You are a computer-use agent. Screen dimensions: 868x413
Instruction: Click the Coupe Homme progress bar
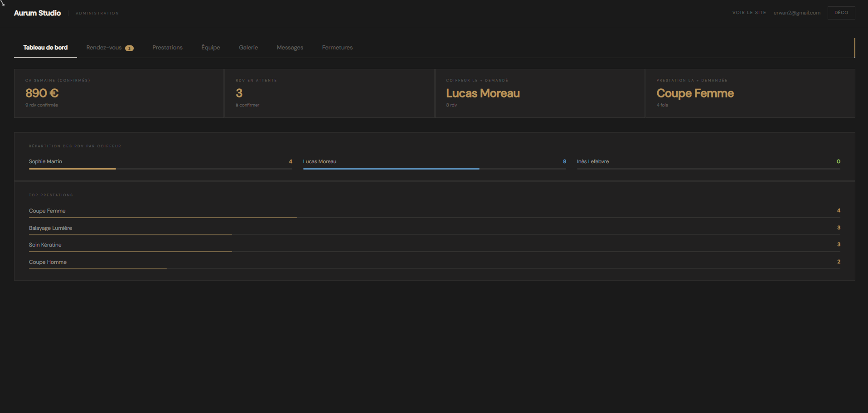[x=434, y=268]
